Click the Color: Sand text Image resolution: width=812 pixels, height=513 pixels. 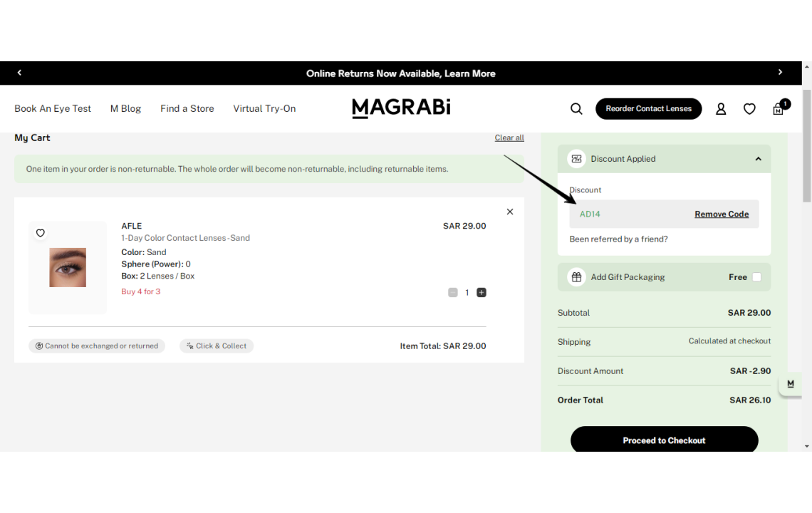[144, 252]
